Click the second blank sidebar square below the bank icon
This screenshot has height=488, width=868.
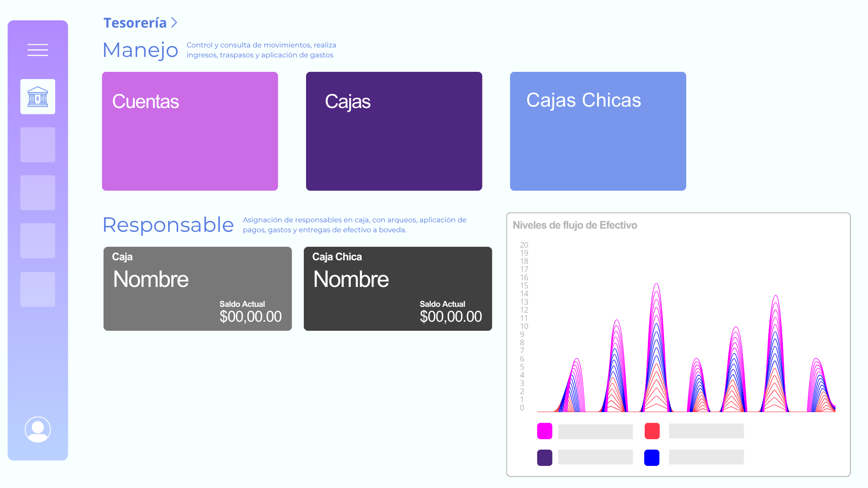click(38, 192)
